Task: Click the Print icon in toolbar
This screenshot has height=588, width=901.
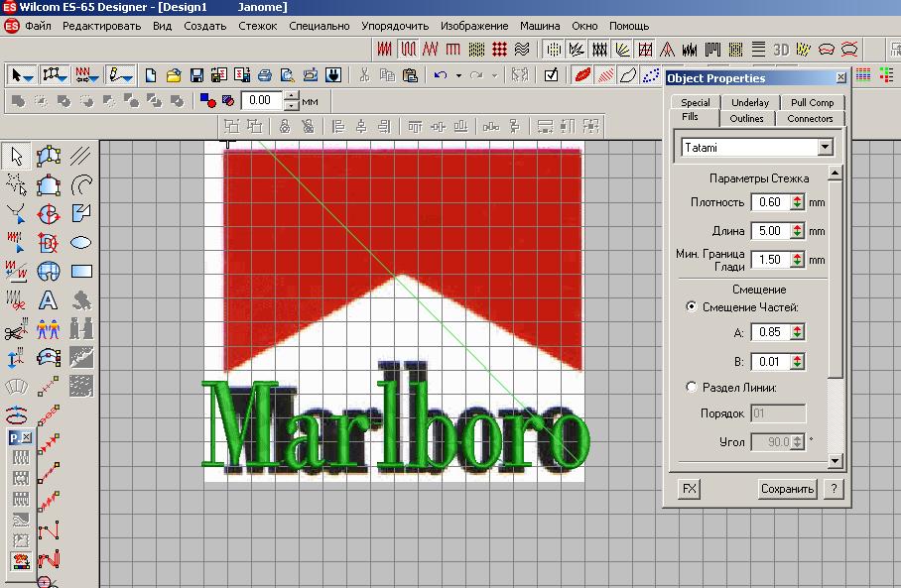Action: click(265, 74)
